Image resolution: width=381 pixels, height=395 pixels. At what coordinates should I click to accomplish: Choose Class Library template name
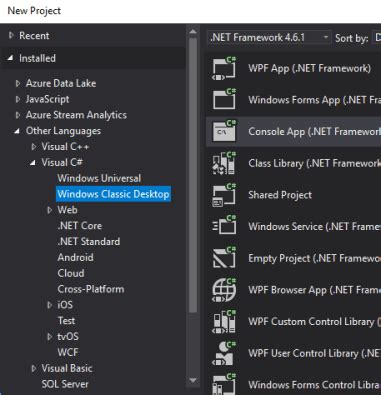314,163
